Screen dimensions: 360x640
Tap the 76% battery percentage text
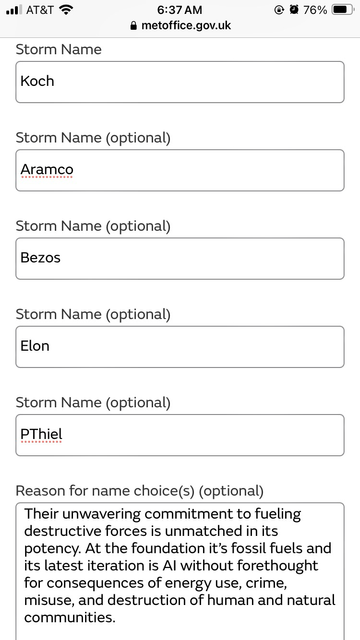coord(315,10)
